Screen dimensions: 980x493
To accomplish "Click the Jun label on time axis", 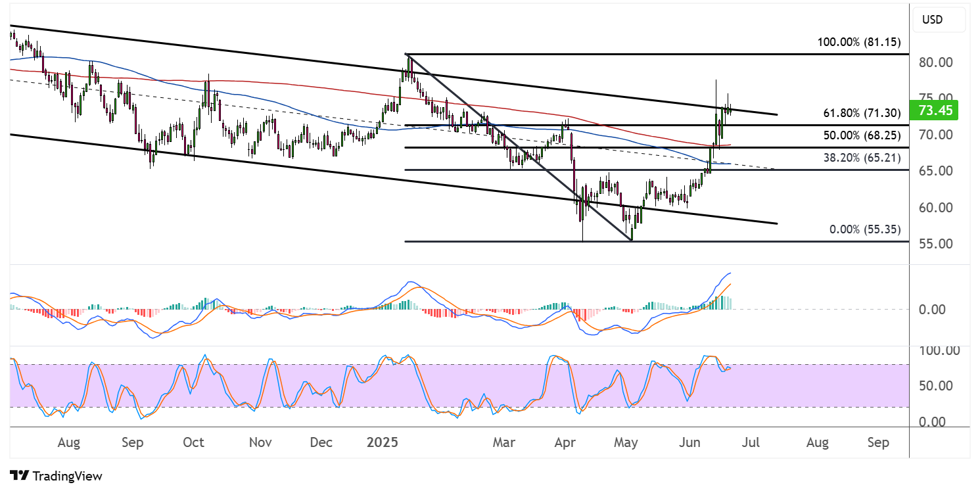I will tap(689, 443).
